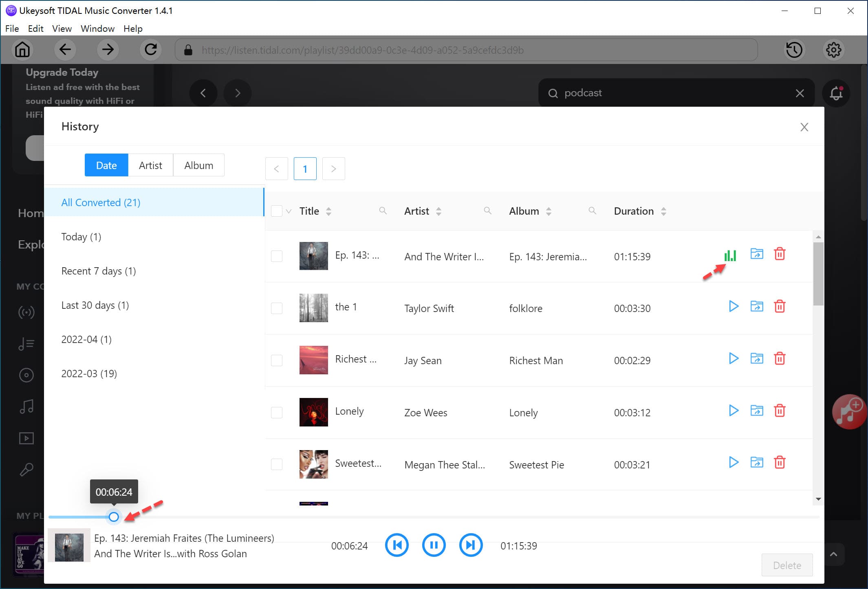This screenshot has height=589, width=868.
Task: Open output folder for 'Richest Man'
Action: point(756,359)
